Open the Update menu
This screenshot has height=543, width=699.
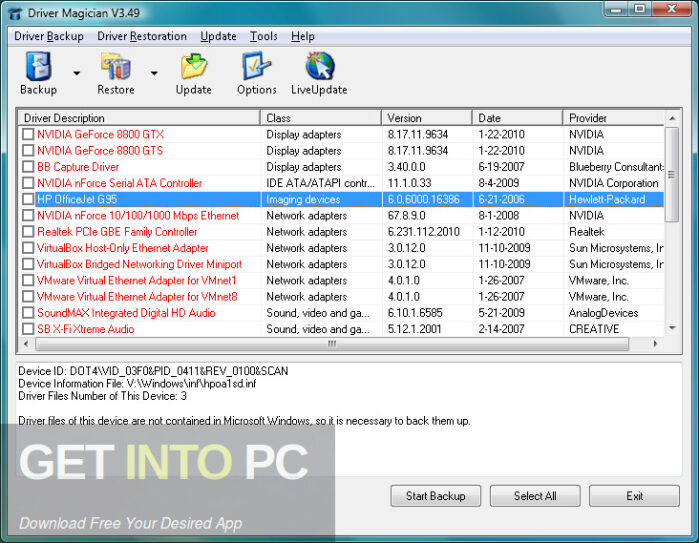click(x=218, y=36)
